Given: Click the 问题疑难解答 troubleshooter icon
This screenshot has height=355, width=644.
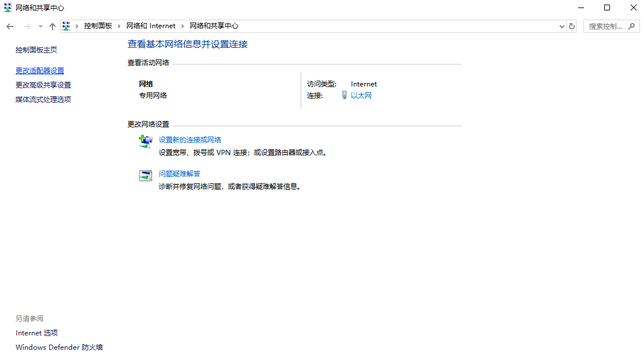Looking at the screenshot, I should [145, 176].
